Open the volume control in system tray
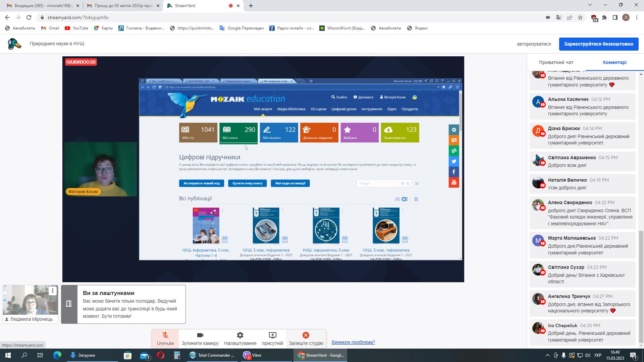The width and height of the screenshot is (644, 362). pos(588,355)
